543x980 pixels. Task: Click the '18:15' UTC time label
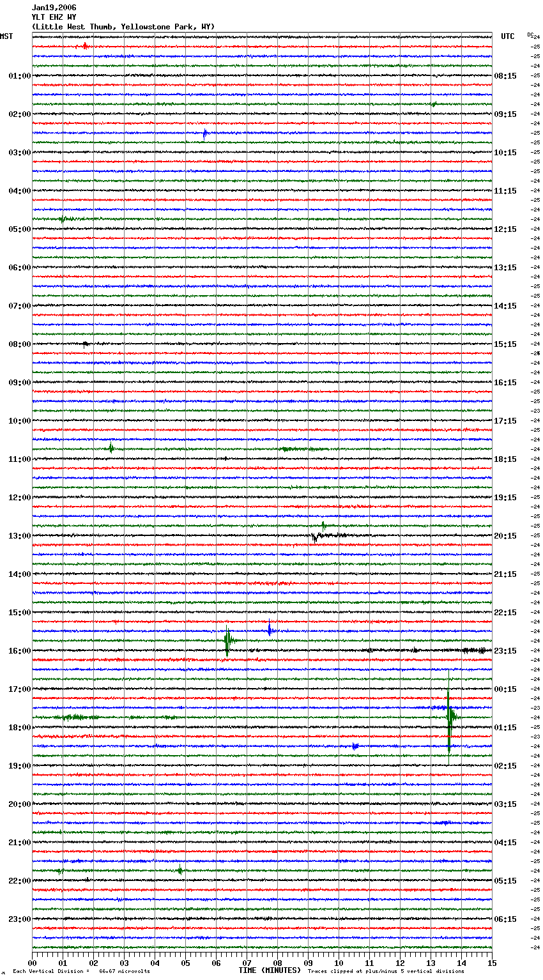(x=505, y=459)
